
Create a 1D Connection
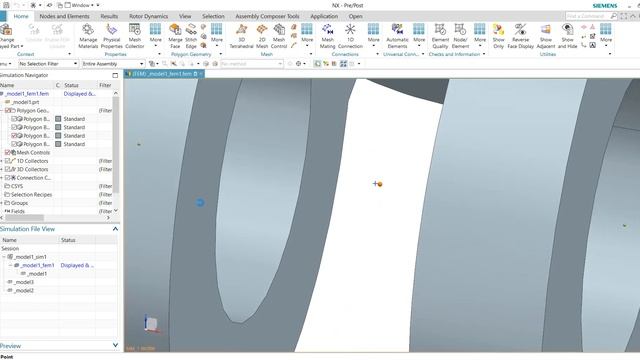(x=350, y=36)
